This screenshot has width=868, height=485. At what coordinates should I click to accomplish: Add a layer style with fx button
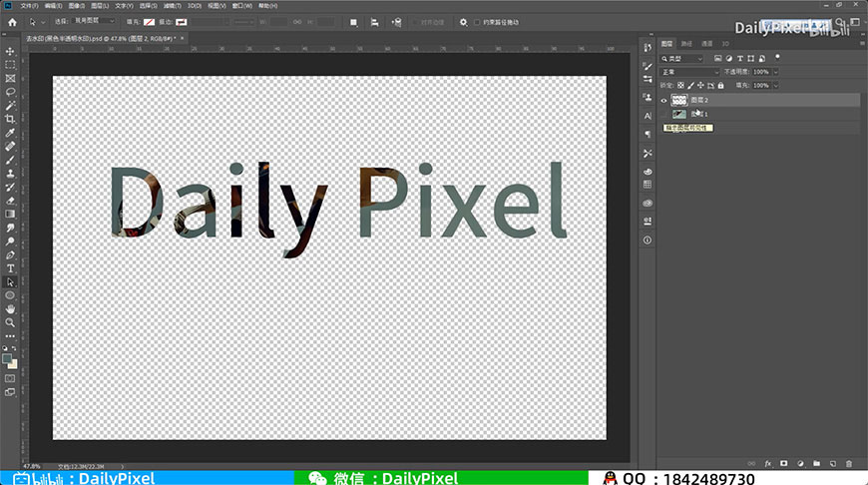tap(767, 463)
